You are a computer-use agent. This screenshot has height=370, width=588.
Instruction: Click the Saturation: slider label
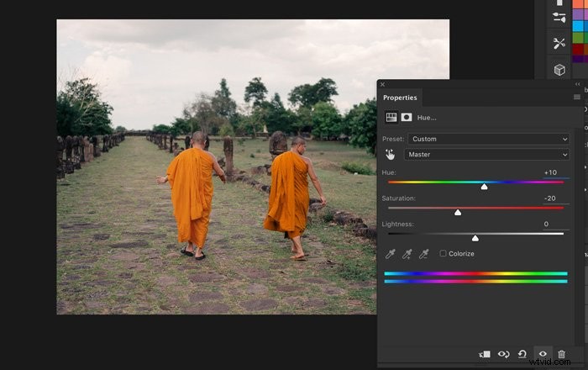point(399,198)
